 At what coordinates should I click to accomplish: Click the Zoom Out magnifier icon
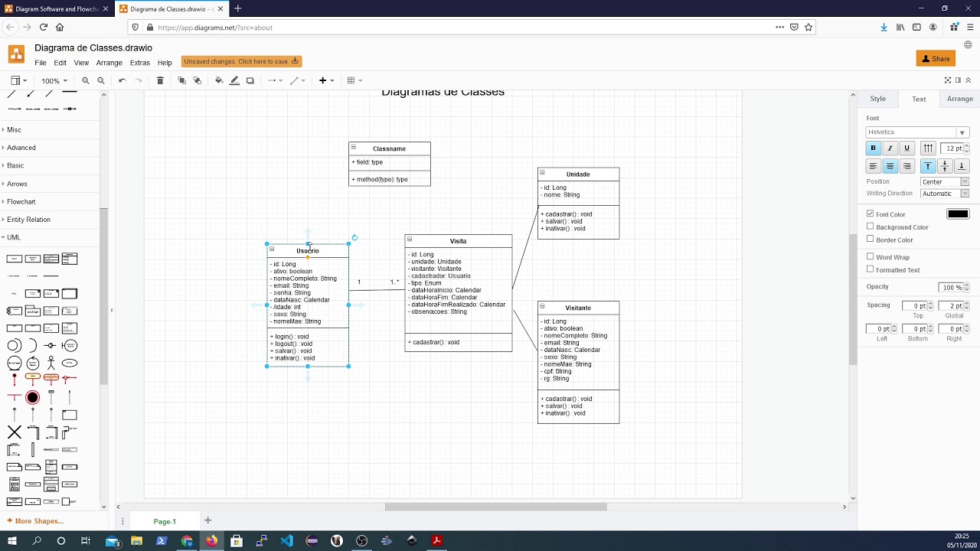[x=101, y=80]
